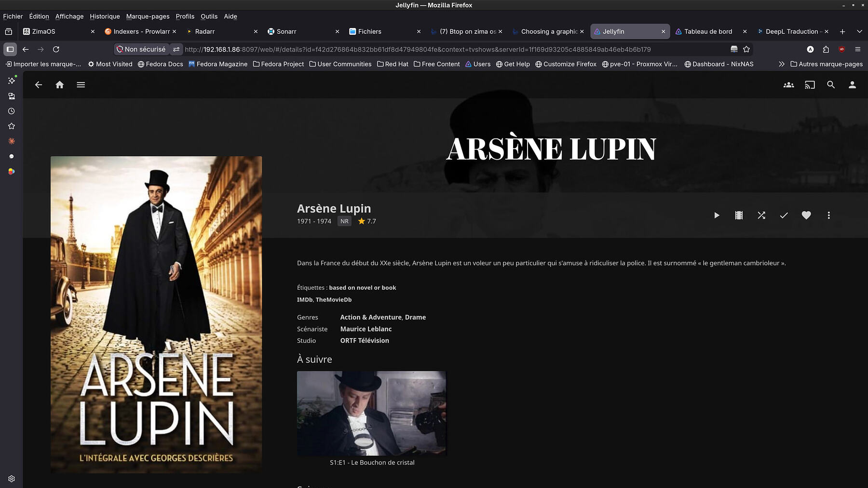Viewport: 868px width, 488px height.
Task: Open a new browser tab
Action: pyautogui.click(x=842, y=31)
